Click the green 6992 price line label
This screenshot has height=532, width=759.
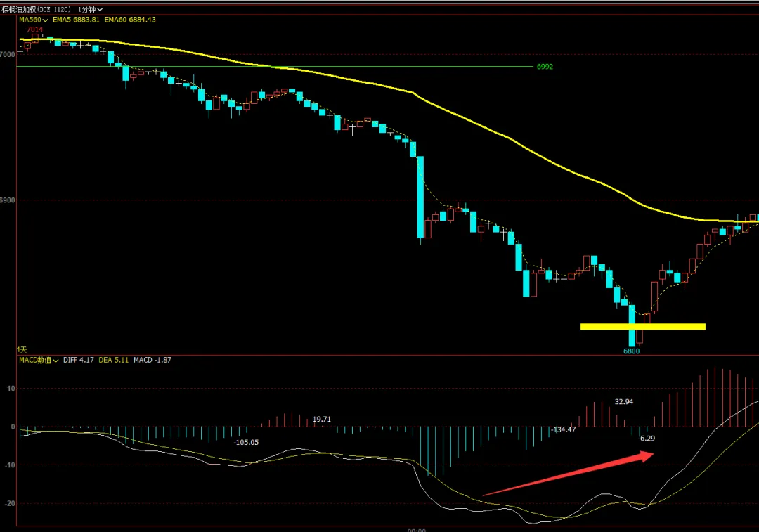[545, 67]
